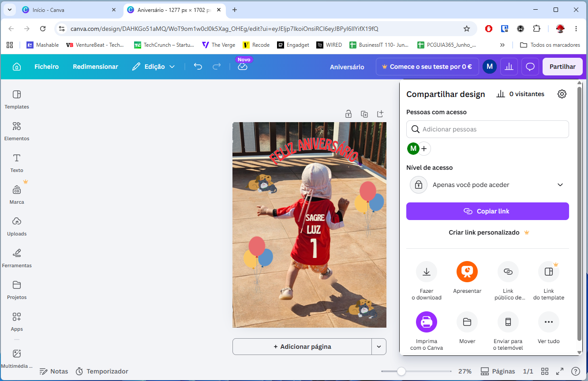Click the Aniversário design title
Image resolution: width=588 pixels, height=381 pixels.
pos(347,67)
